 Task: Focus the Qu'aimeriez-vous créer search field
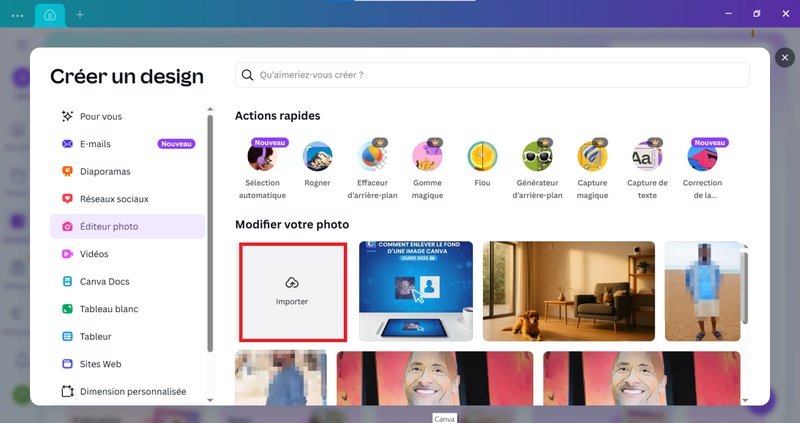pos(492,75)
